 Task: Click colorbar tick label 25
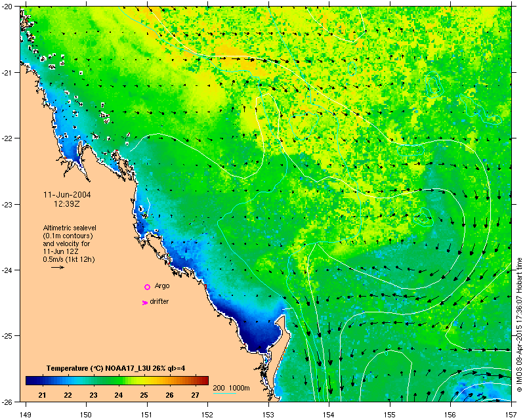pyautogui.click(x=144, y=395)
